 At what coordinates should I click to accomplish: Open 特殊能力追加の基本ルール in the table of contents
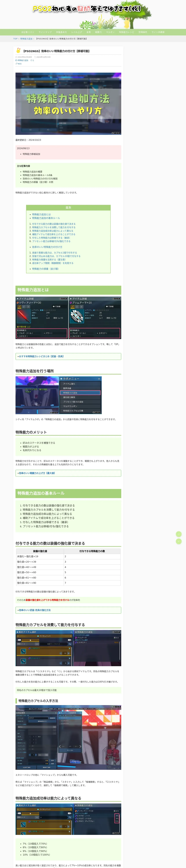46,218
